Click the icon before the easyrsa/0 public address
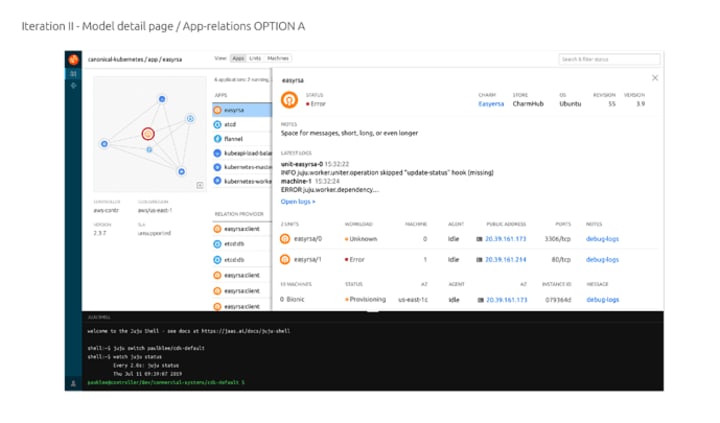720x423 pixels. point(479,239)
